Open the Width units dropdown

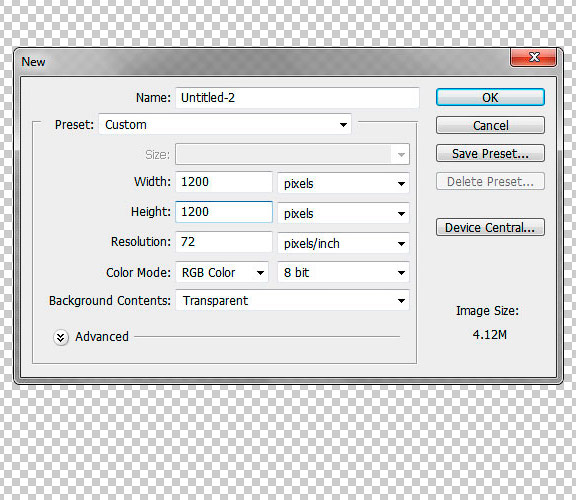(x=343, y=183)
